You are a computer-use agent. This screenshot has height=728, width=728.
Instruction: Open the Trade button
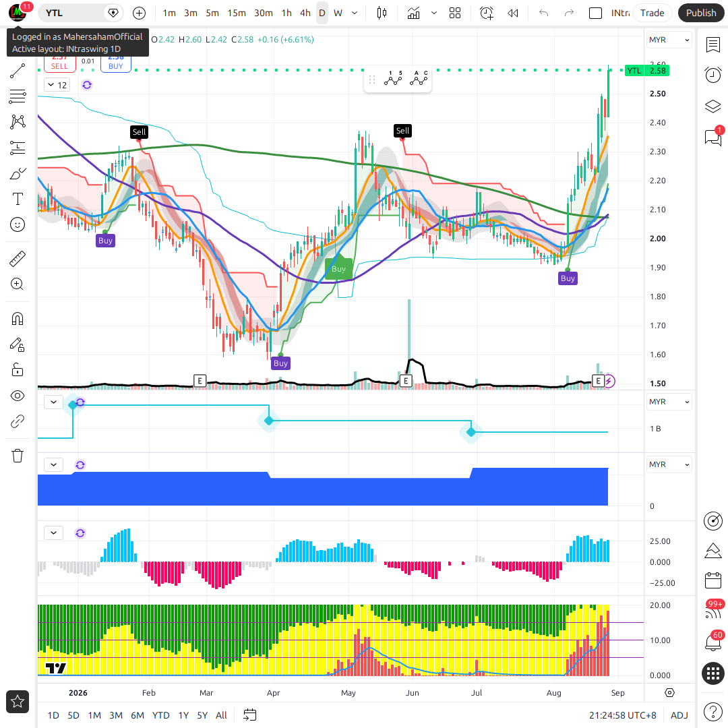[652, 13]
